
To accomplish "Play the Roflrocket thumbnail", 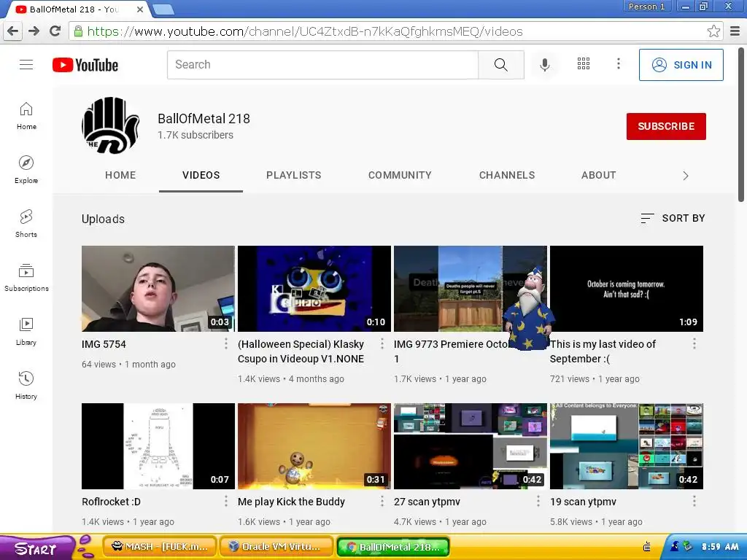I will coord(158,446).
